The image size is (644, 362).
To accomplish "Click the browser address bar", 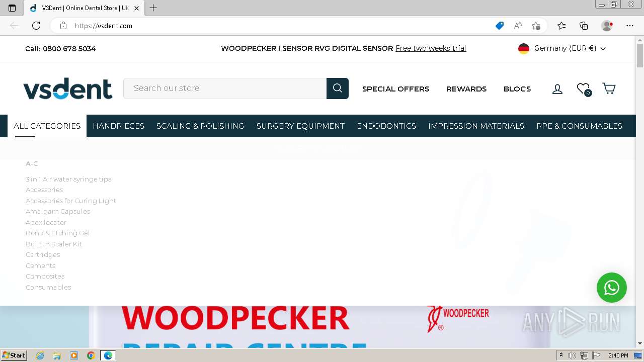I will tap(282, 26).
